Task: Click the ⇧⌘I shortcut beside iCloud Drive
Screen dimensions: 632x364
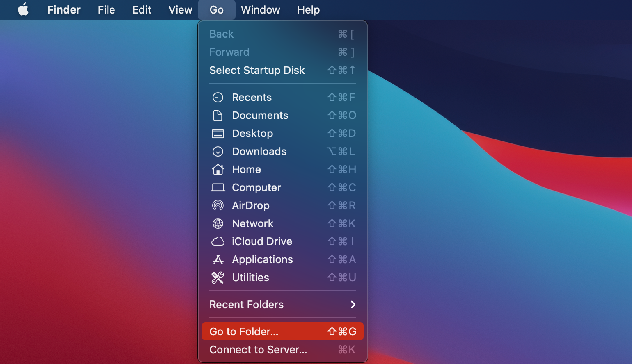Action: [x=341, y=241]
